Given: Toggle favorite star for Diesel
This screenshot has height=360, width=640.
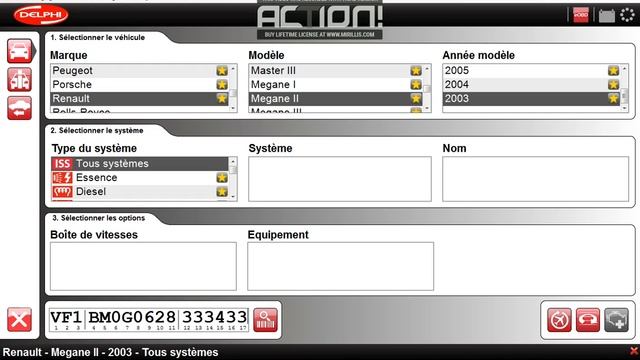Looking at the screenshot, I should click(222, 191).
